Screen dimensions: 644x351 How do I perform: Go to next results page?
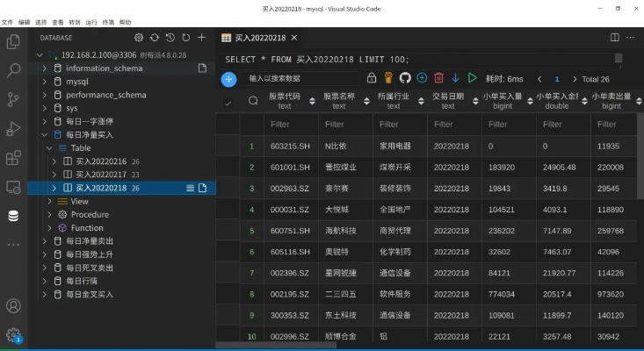tap(575, 79)
